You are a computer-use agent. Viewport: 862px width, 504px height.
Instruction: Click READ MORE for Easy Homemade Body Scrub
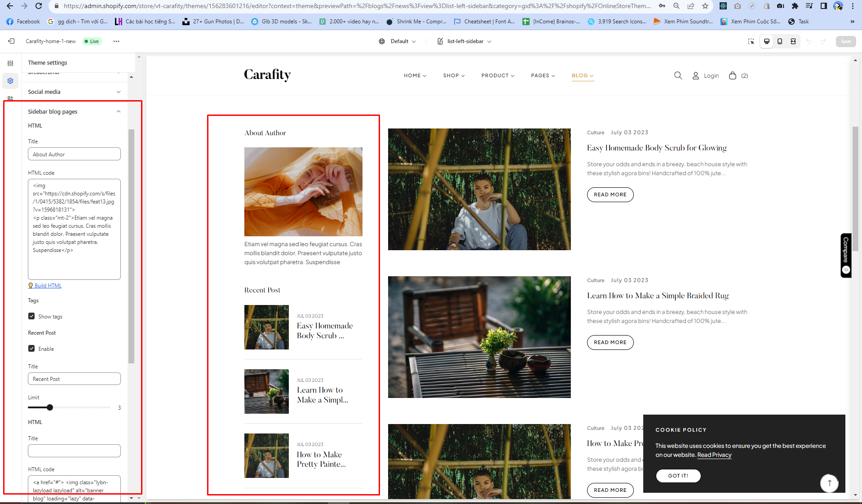point(610,195)
